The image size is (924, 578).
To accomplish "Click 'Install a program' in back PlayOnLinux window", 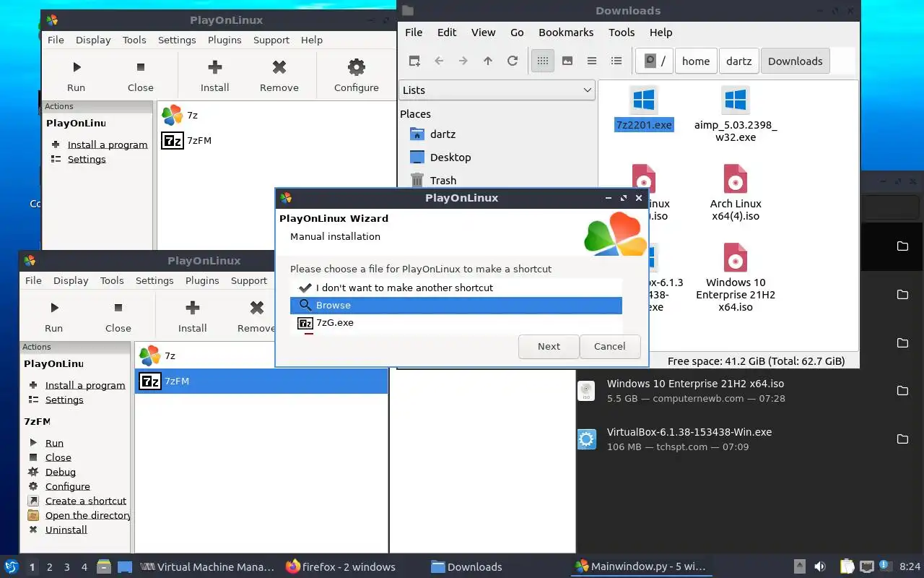I will tap(108, 144).
